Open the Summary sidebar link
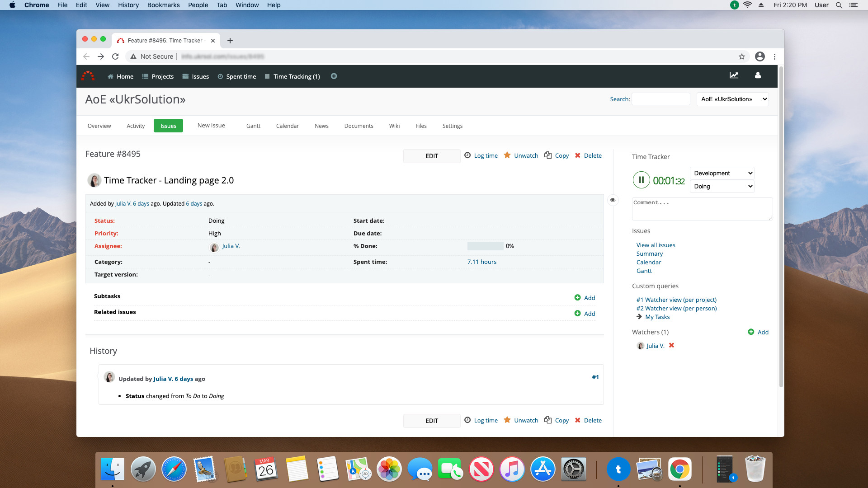This screenshot has height=488, width=868. click(649, 253)
